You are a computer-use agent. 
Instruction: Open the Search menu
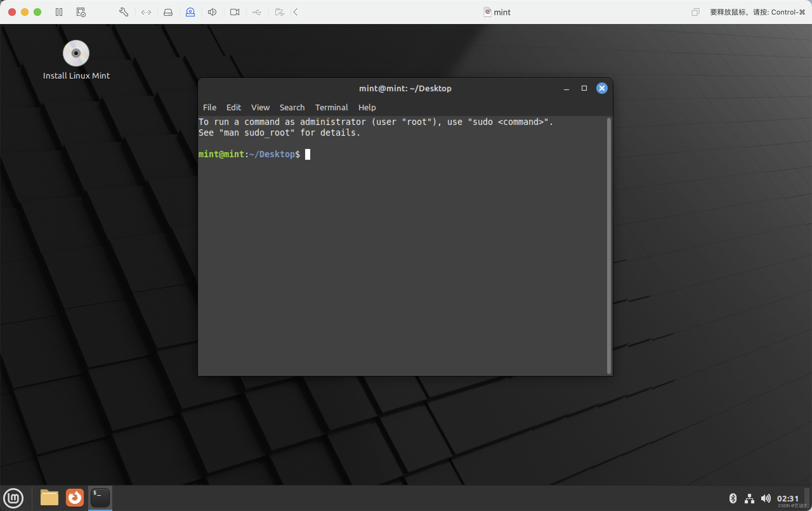(292, 107)
